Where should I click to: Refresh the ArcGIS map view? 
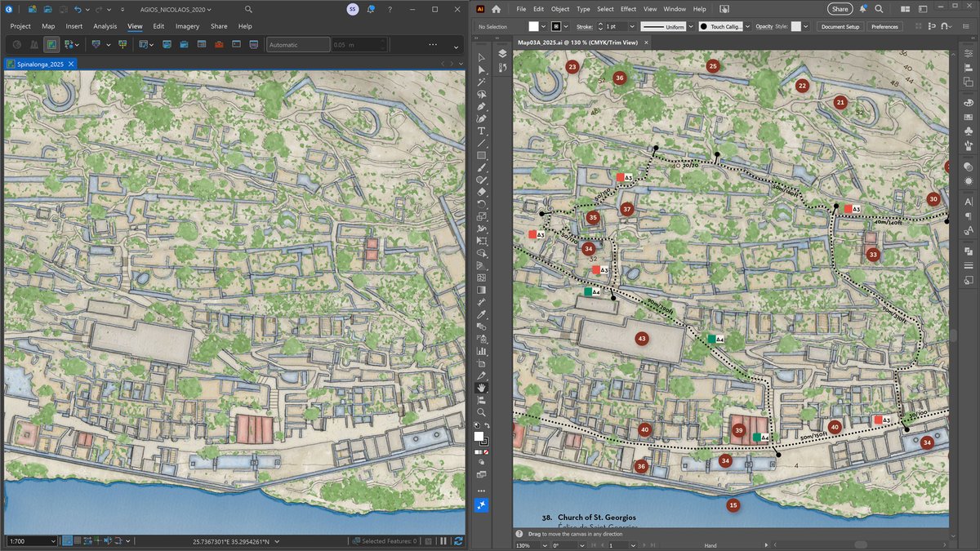pyautogui.click(x=459, y=540)
